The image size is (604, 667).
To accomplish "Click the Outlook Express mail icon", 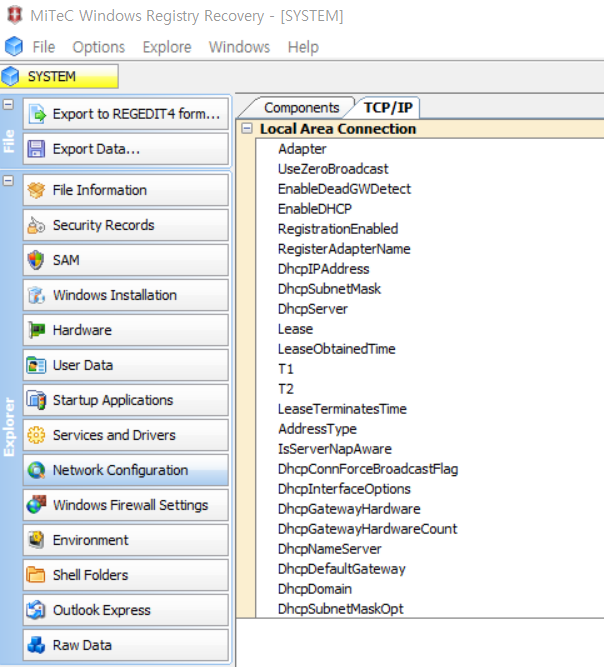I will [36, 610].
